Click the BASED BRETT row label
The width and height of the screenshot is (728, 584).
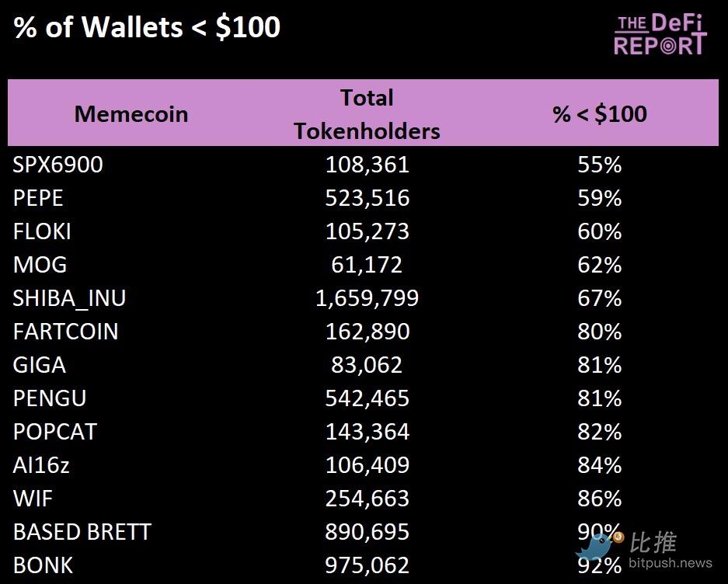(82, 532)
